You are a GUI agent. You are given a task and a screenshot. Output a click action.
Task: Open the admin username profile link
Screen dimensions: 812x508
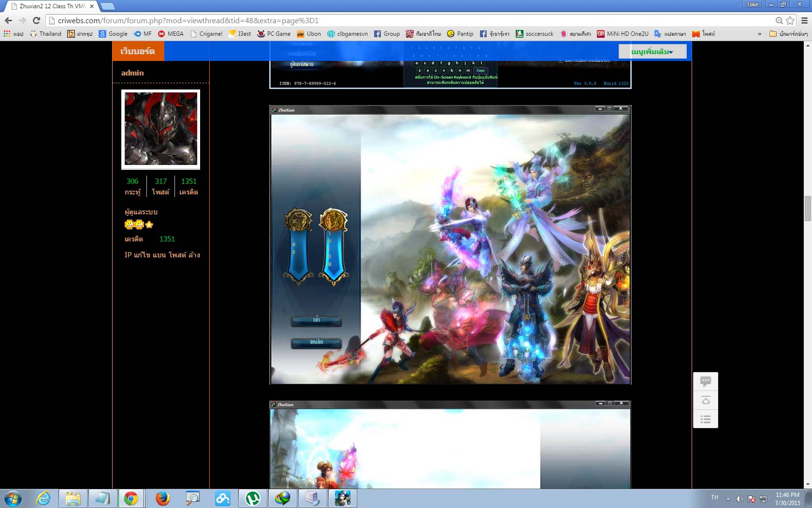pos(132,73)
